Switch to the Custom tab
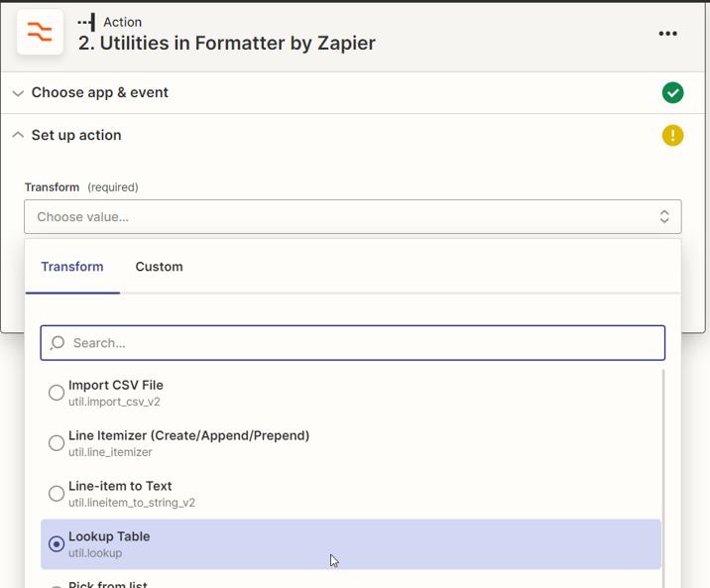 tap(159, 267)
